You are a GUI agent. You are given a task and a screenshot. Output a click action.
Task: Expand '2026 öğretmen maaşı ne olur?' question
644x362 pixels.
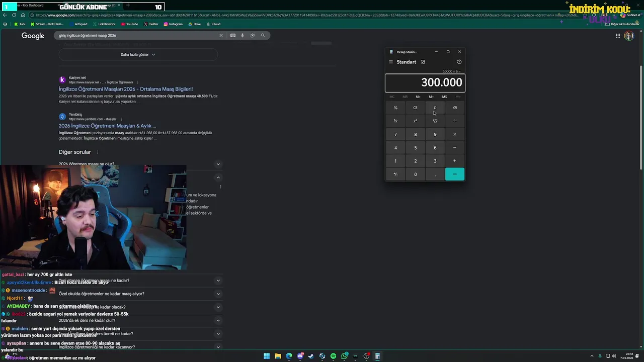coord(218,164)
